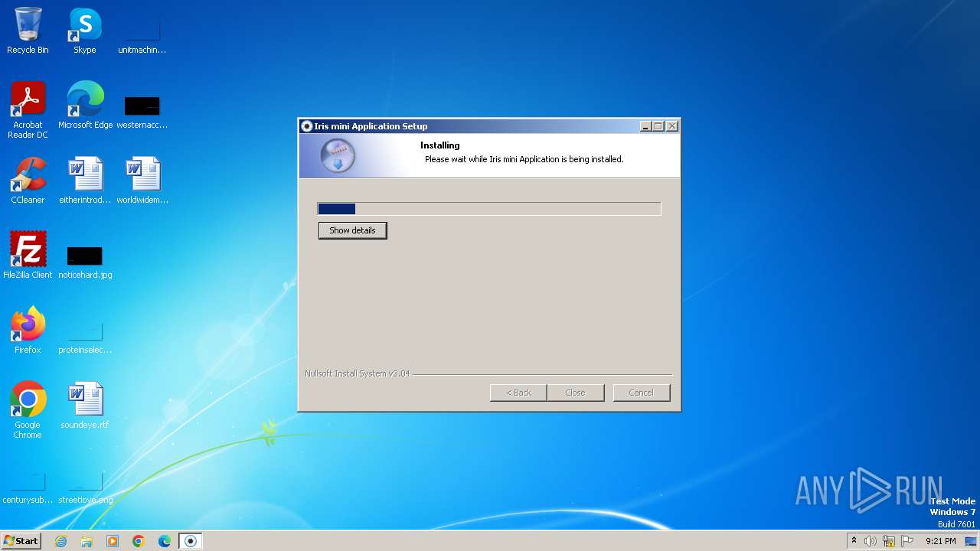The width and height of the screenshot is (980, 551).
Task: Open Windows Media Player from taskbar
Action: pyautogui.click(x=113, y=541)
